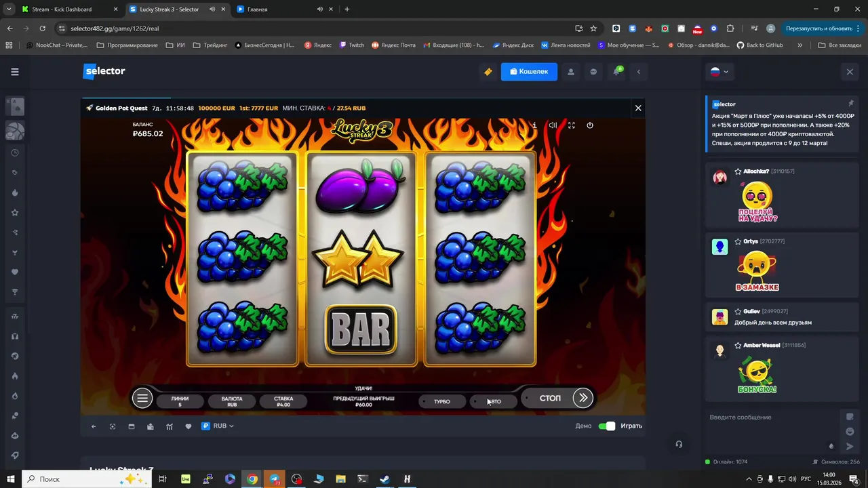Close the Lucky Streak 3 game window

point(637,108)
